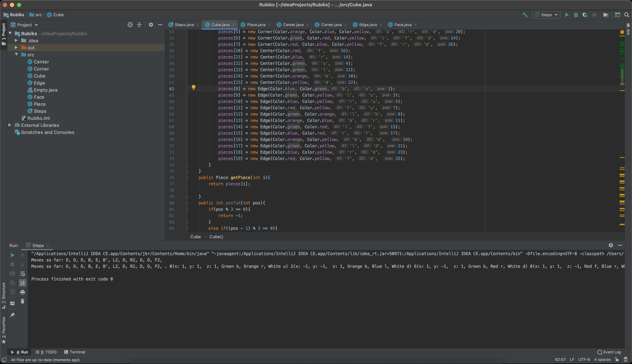Open the Terminal tool window tab
Image resolution: width=632 pixels, height=364 pixels.
[x=75, y=352]
